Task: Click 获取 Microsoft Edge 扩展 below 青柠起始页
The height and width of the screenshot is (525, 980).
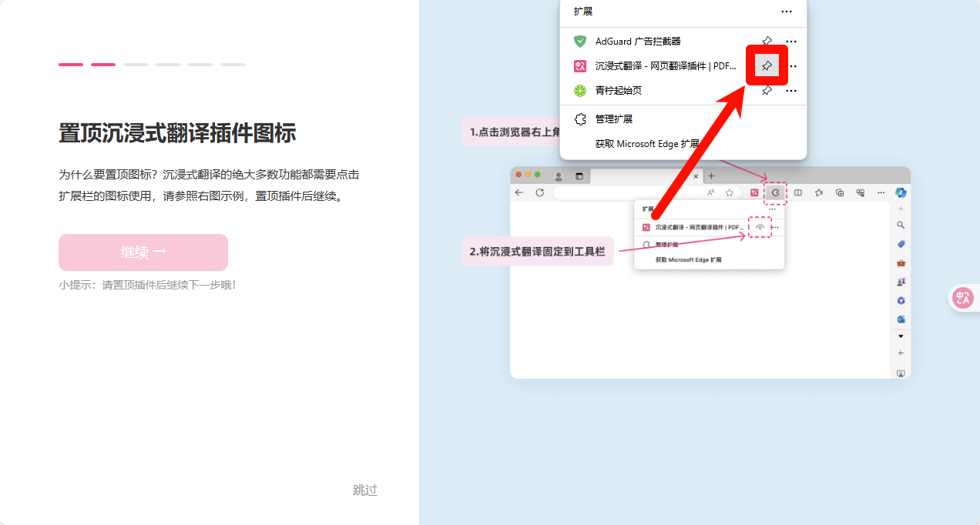Action: pyautogui.click(x=647, y=144)
